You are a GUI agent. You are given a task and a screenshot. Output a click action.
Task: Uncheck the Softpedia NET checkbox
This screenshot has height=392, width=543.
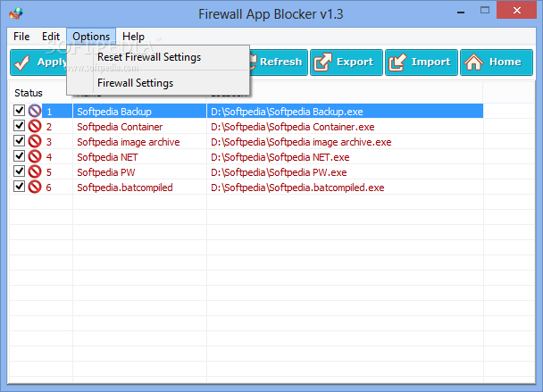pos(19,156)
